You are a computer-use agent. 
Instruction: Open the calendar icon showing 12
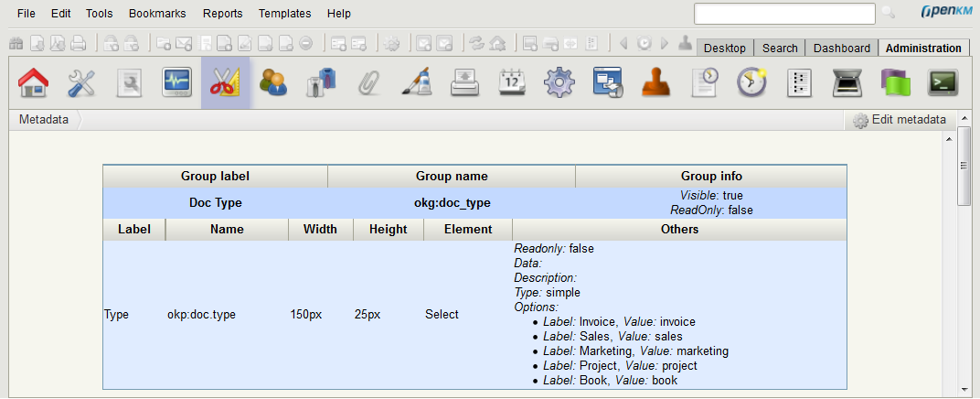(x=513, y=83)
